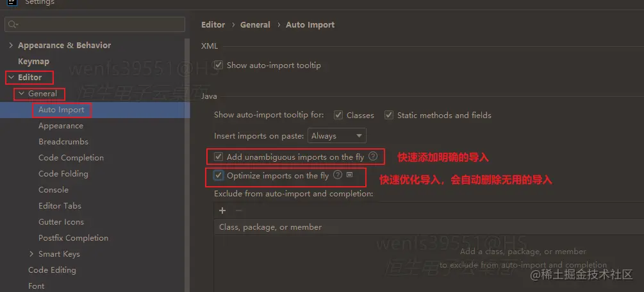This screenshot has width=644, height=292.
Task: Click the search magnifier icon in settings
Action: pyautogui.click(x=13, y=24)
